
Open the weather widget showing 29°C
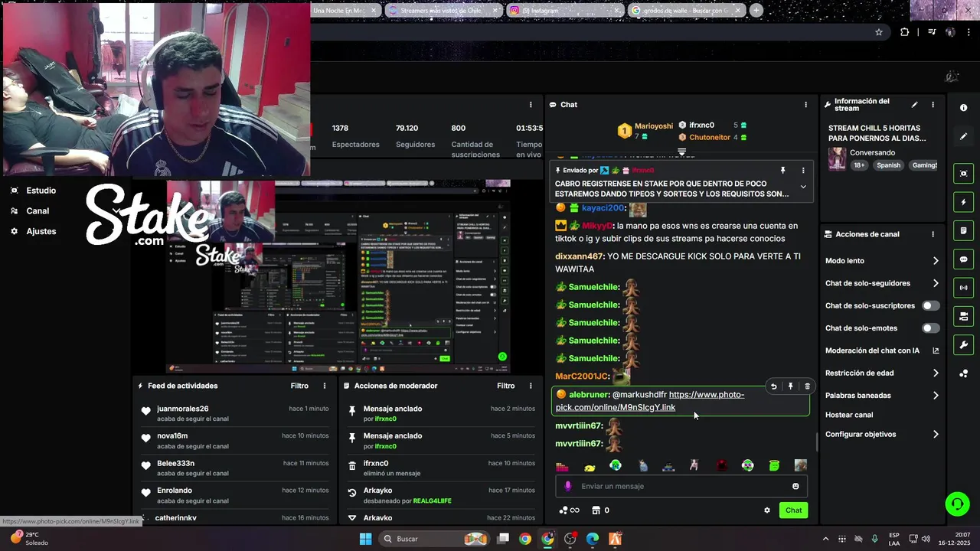coord(29,539)
